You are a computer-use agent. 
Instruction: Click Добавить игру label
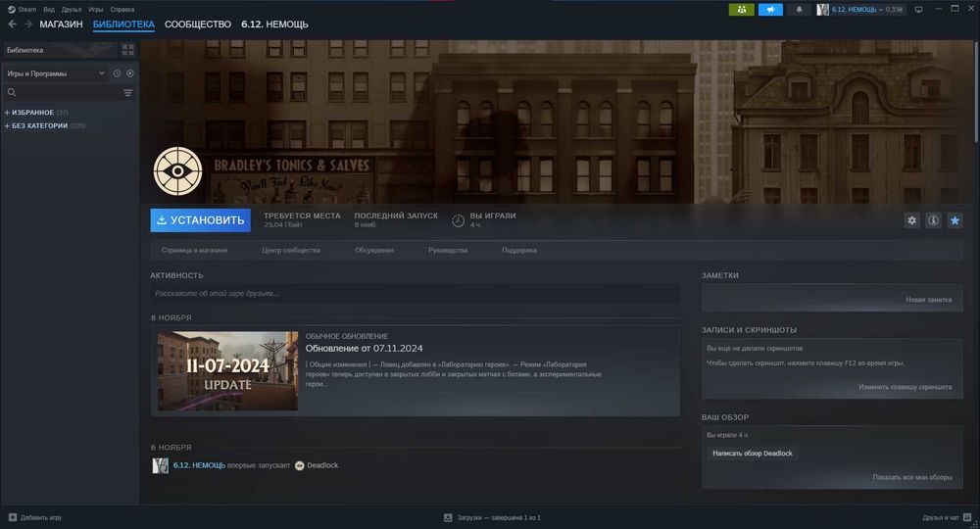41,518
